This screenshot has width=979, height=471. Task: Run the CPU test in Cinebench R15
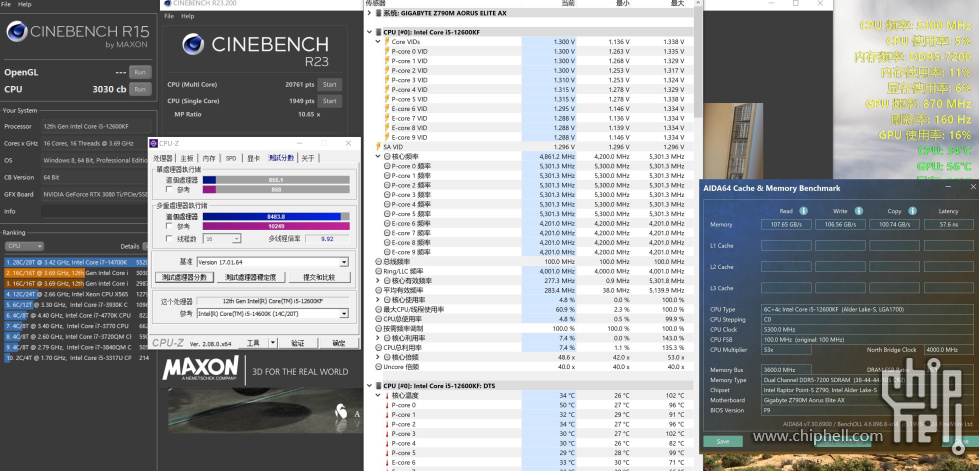[x=140, y=89]
